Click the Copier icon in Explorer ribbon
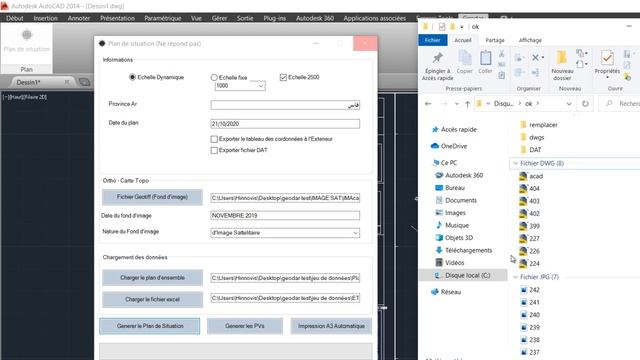 point(464,58)
